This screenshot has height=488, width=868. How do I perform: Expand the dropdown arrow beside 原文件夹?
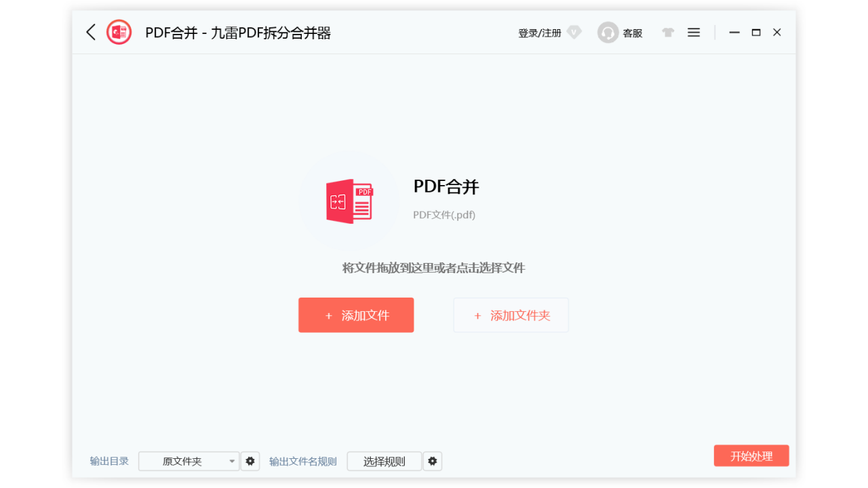[x=231, y=461]
